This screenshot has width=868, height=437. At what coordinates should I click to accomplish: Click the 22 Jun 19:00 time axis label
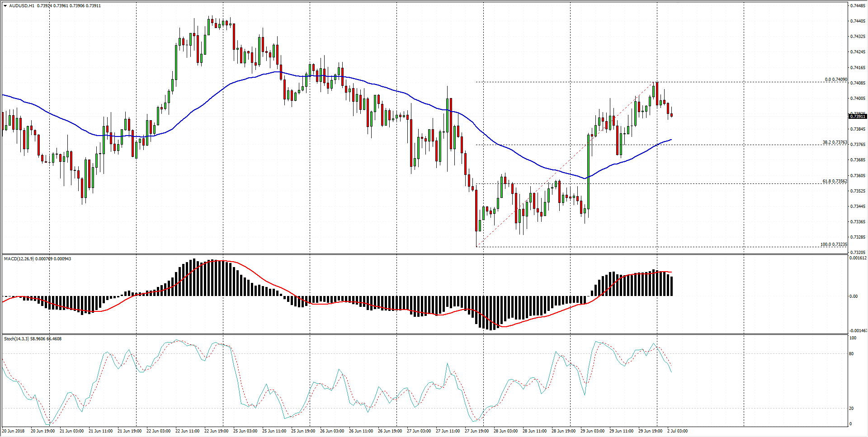[x=216, y=431]
